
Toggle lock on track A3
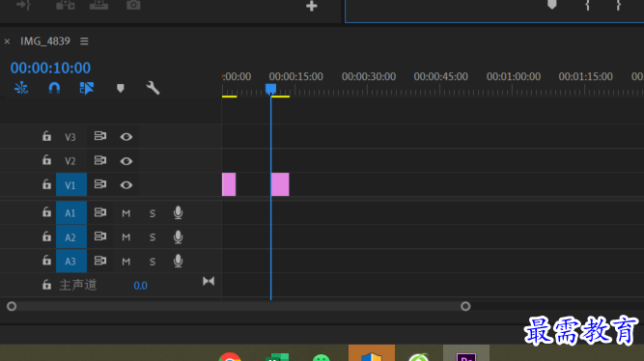click(x=46, y=261)
